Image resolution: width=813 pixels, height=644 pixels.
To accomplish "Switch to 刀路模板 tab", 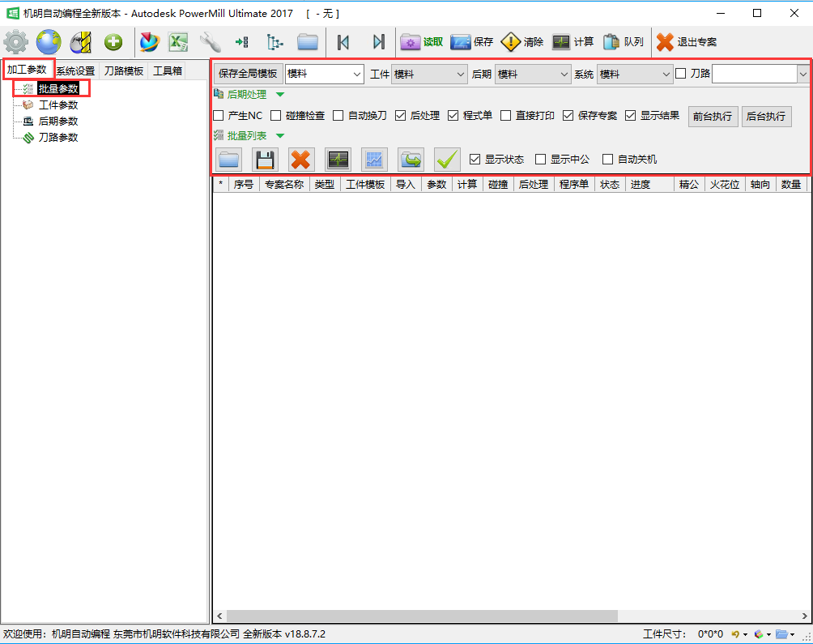I will tap(123, 70).
